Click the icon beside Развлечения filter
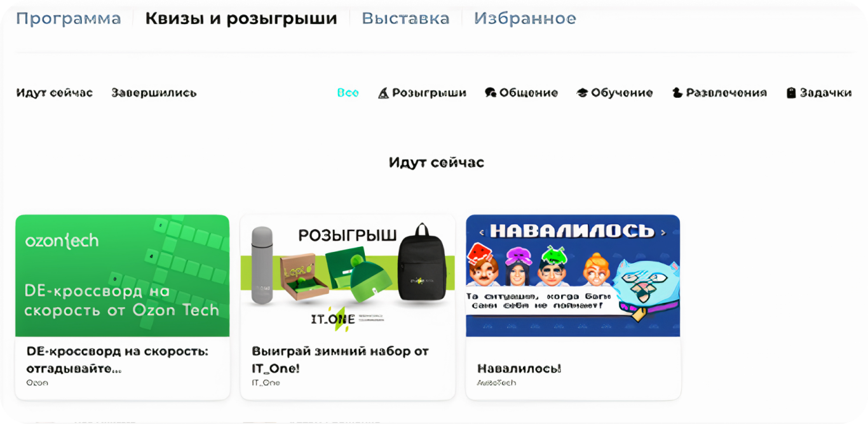This screenshot has width=868, height=424. (677, 93)
